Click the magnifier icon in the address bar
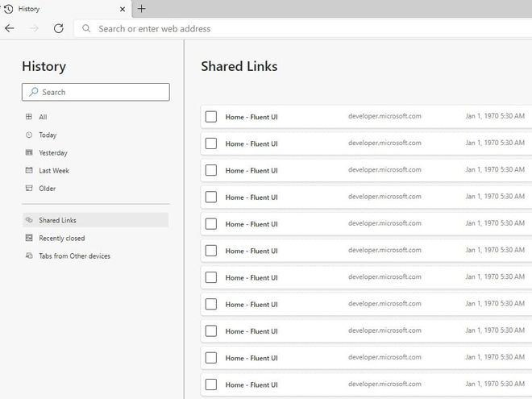 (x=86, y=28)
